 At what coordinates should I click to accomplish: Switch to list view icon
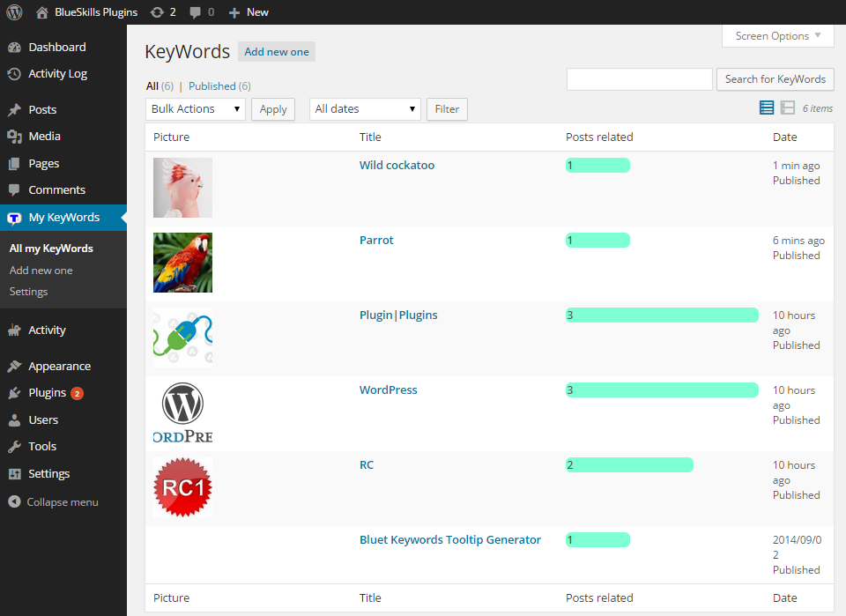767,108
